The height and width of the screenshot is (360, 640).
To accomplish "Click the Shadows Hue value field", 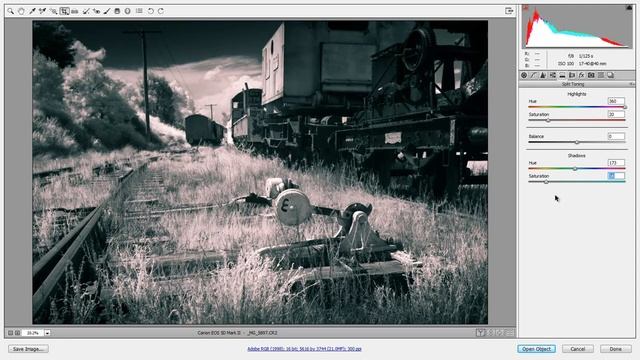I will tap(616, 162).
